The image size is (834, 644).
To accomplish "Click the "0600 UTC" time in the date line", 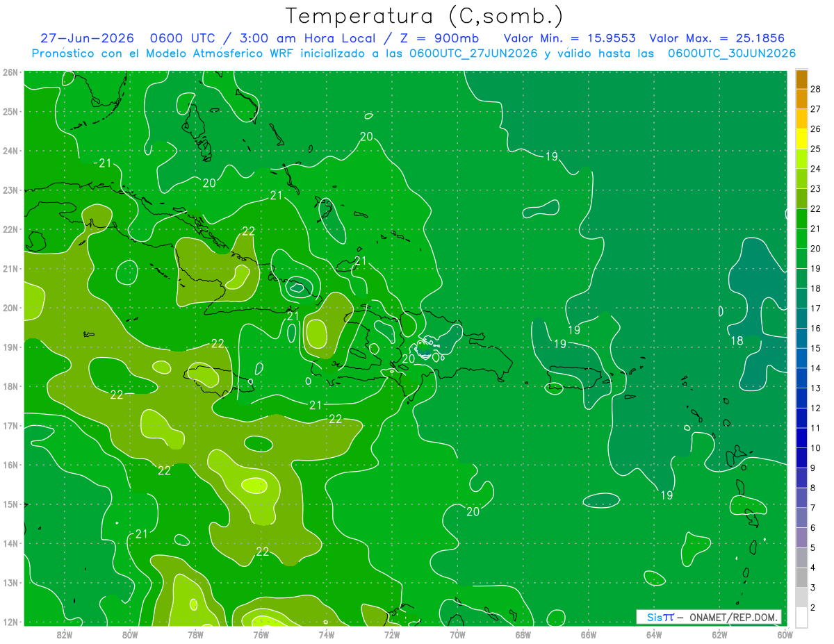I will tap(183, 38).
